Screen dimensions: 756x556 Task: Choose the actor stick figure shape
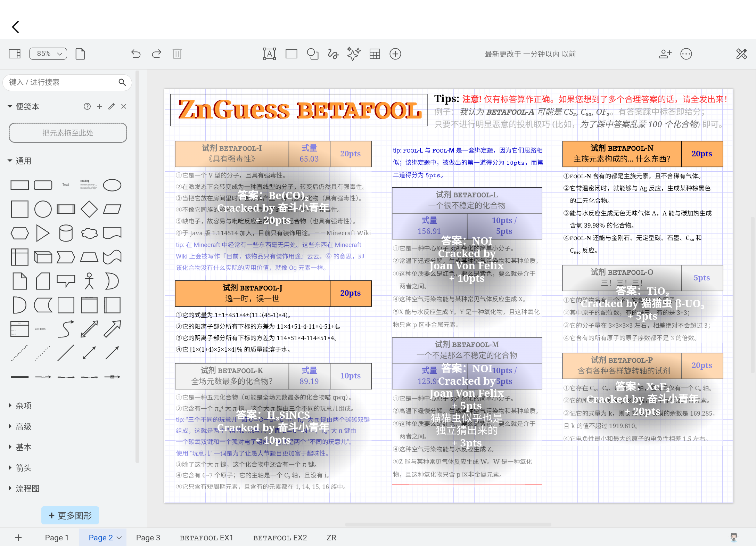click(89, 281)
